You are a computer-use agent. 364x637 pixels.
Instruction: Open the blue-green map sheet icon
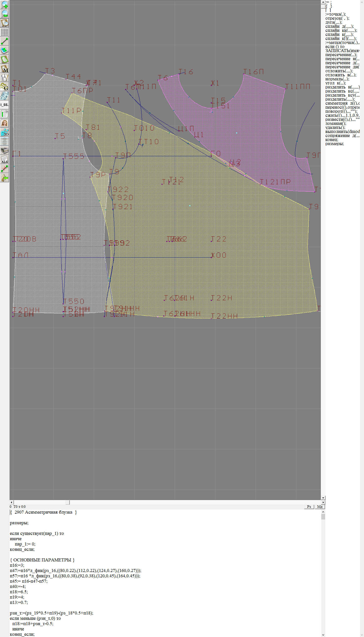tap(5, 50)
